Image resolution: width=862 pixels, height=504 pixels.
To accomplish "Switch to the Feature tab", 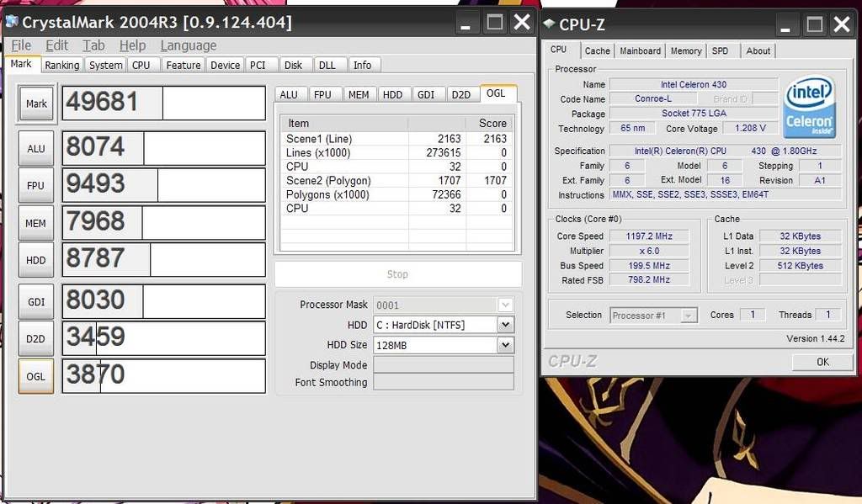I will click(183, 66).
